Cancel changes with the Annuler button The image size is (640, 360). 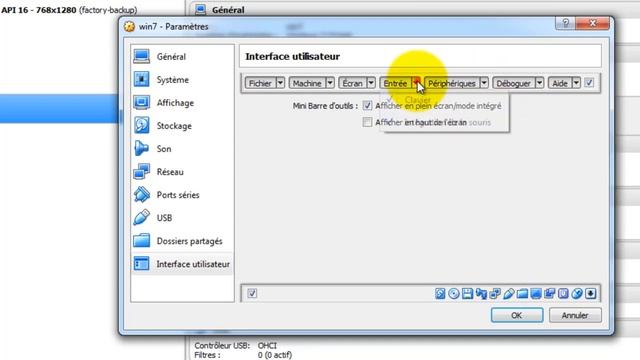[x=575, y=315]
